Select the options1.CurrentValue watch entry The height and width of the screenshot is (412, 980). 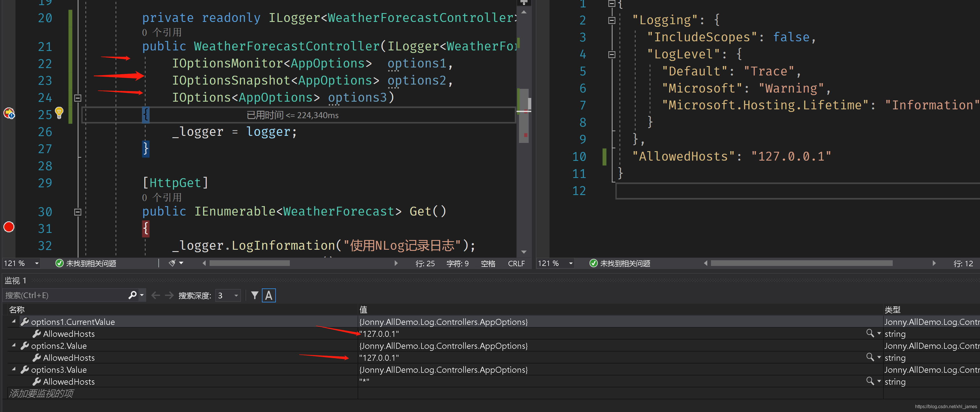[73, 322]
